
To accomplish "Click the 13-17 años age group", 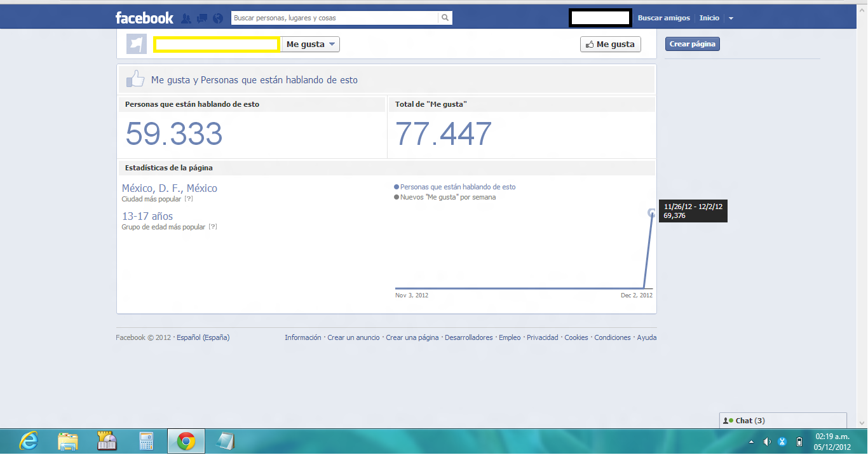I will 147,216.
